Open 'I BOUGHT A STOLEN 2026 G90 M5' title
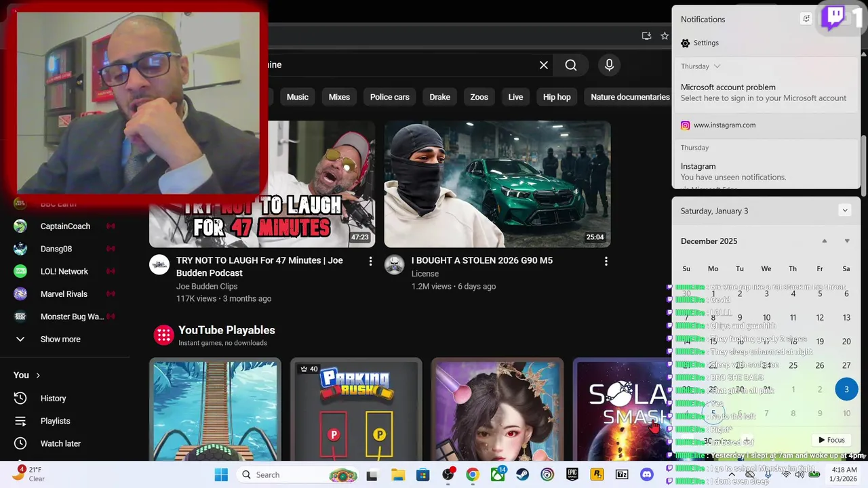868x488 pixels. click(x=481, y=261)
